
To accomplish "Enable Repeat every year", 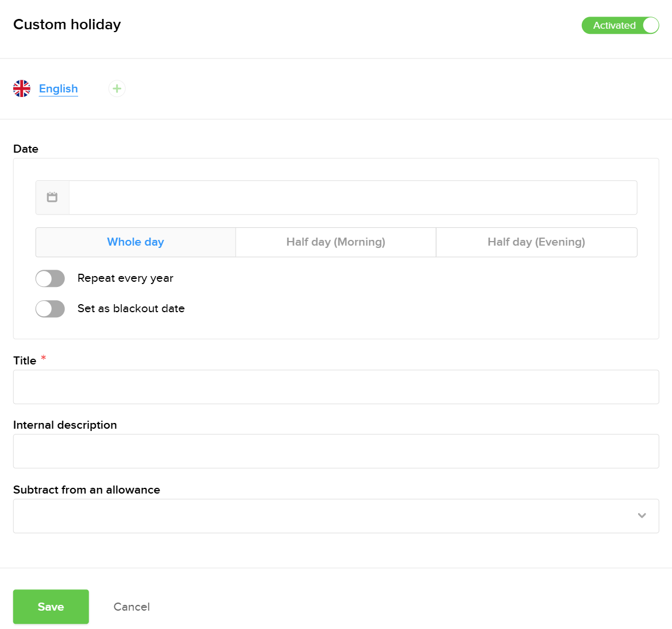I will pyautogui.click(x=50, y=278).
